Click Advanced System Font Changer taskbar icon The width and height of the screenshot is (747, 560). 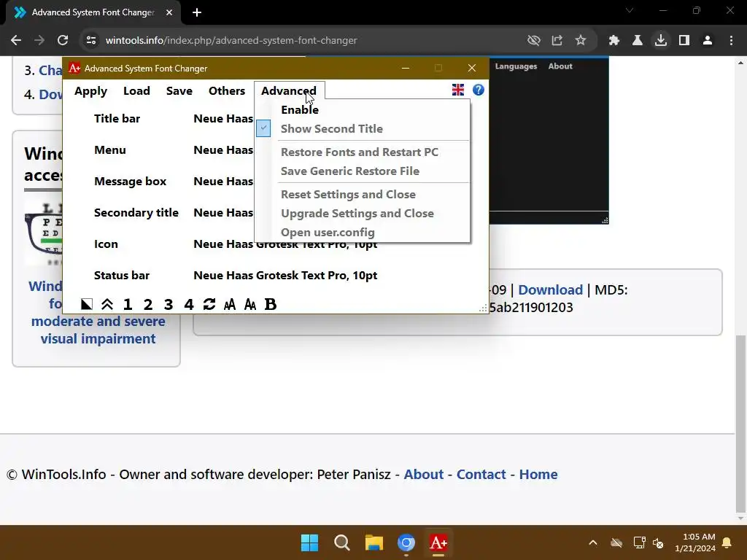[x=438, y=542]
